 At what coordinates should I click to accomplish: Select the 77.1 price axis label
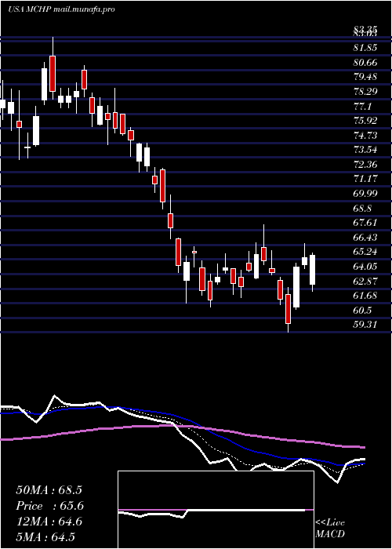point(362,106)
